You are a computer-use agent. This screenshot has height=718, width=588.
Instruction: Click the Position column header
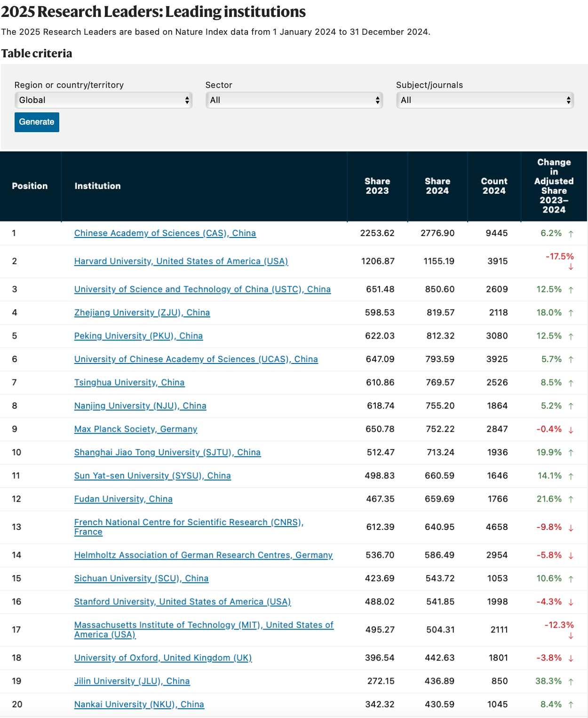tap(30, 186)
